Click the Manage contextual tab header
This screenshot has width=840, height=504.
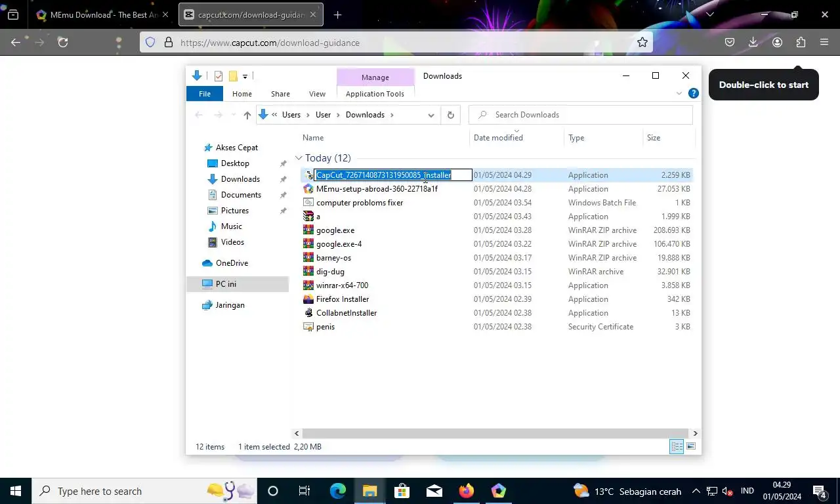375,77
